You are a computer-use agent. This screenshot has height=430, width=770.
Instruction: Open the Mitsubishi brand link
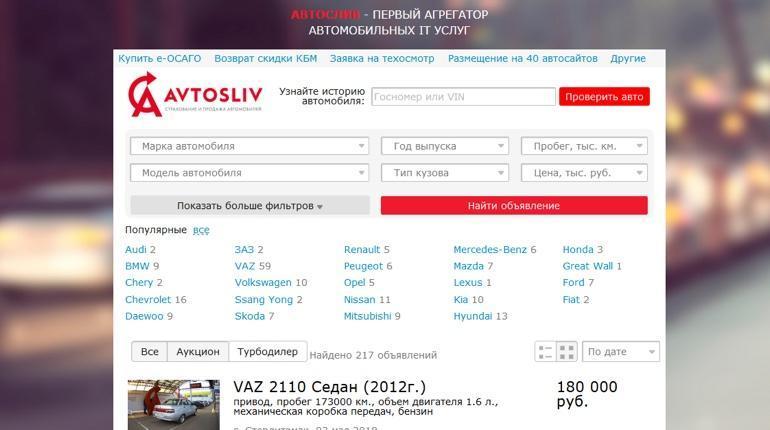pyautogui.click(x=368, y=316)
